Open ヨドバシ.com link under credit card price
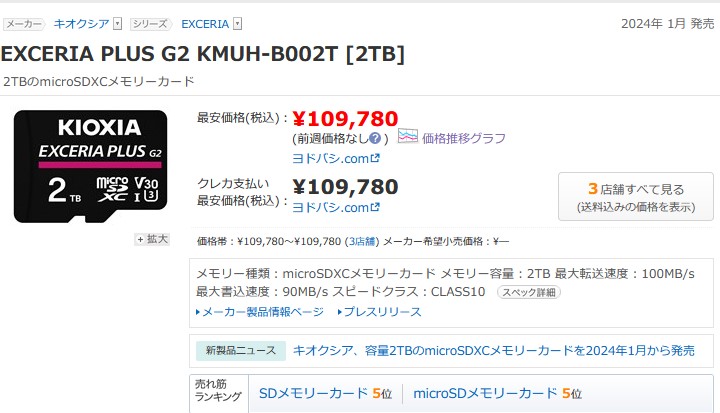This screenshot has width=720, height=413. coord(336,208)
